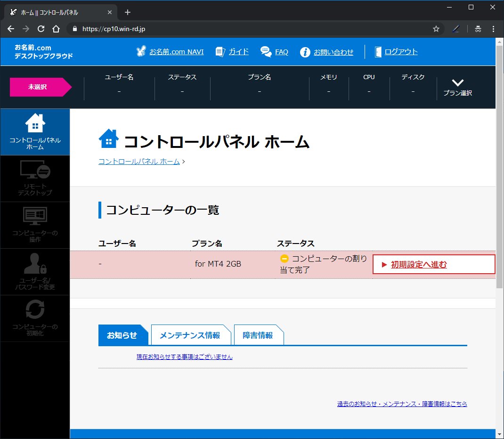Screen dimensions: 504x439
Task: Click the お名前.com デスクトップクラウド logo
Action: coord(44,52)
